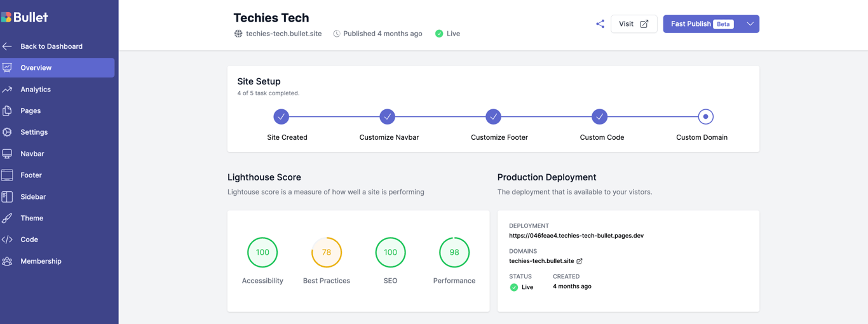Click the deployment URL pages.dev link

click(576, 236)
